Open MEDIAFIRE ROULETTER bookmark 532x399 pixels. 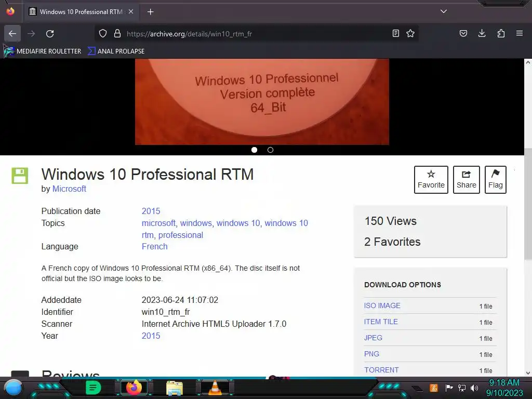tap(43, 51)
